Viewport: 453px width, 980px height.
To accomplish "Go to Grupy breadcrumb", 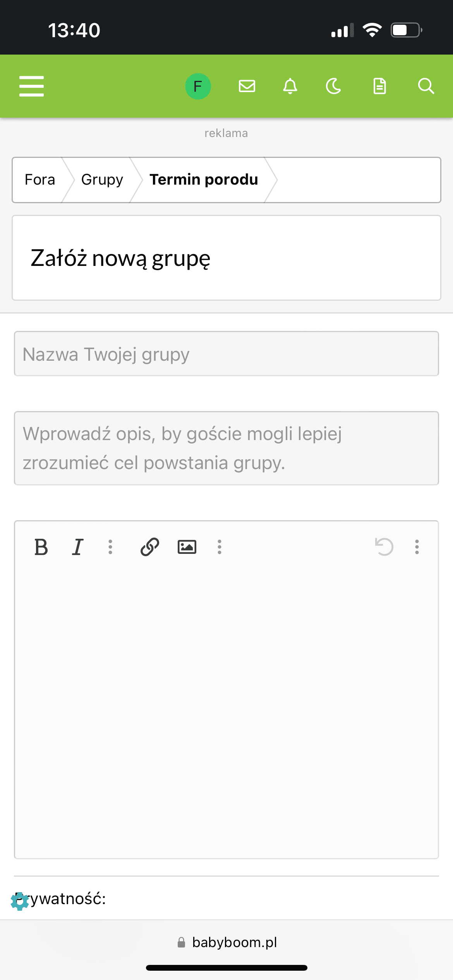I will (x=102, y=180).
